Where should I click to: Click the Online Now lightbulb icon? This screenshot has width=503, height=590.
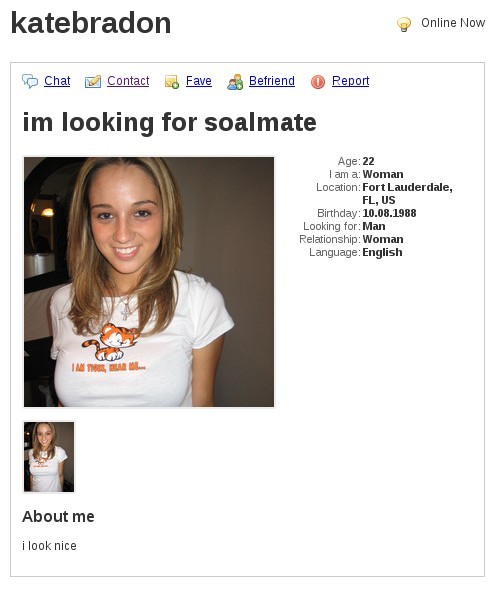(404, 24)
